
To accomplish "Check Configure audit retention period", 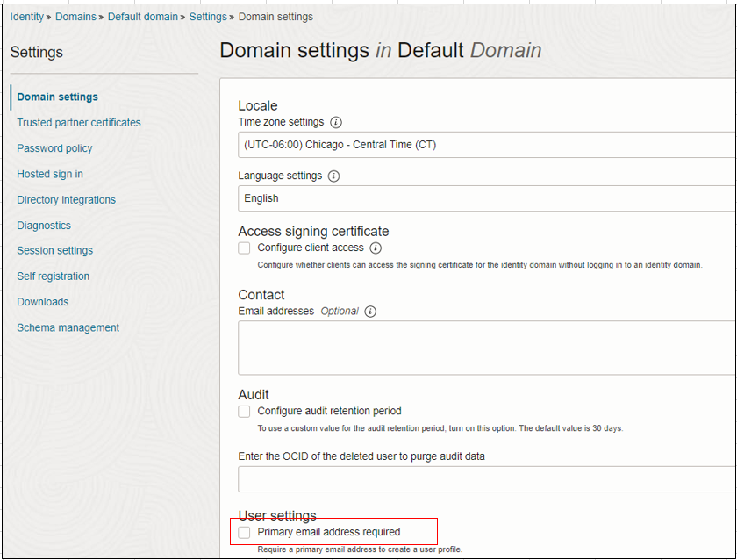I will 244,412.
